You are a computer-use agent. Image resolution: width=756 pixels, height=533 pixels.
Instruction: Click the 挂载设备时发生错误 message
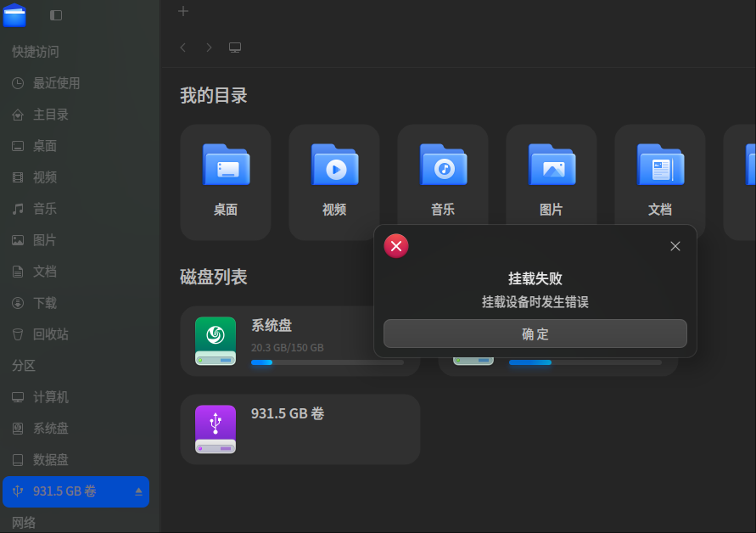(535, 302)
